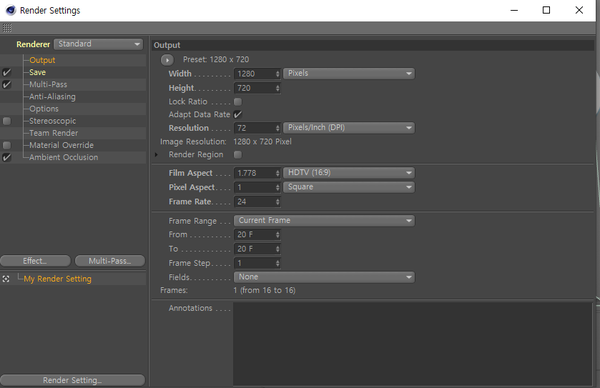
Task: Click the Width field stepper arrows
Action: click(278, 74)
